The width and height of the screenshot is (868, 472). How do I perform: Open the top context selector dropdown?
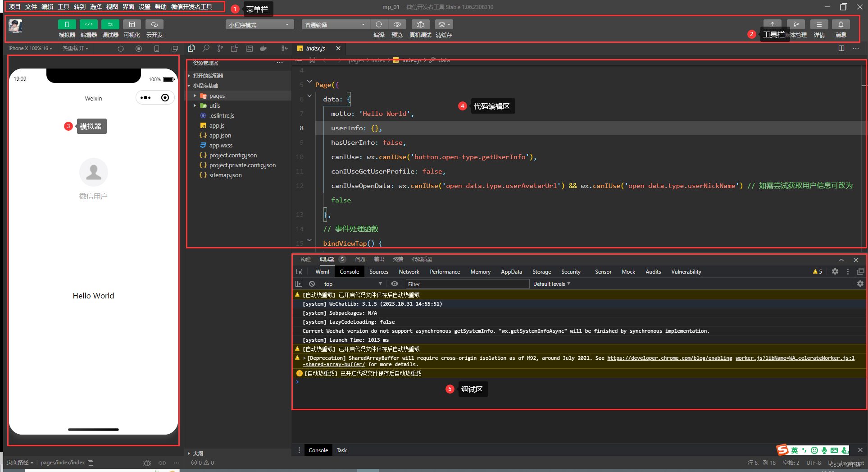coord(353,284)
